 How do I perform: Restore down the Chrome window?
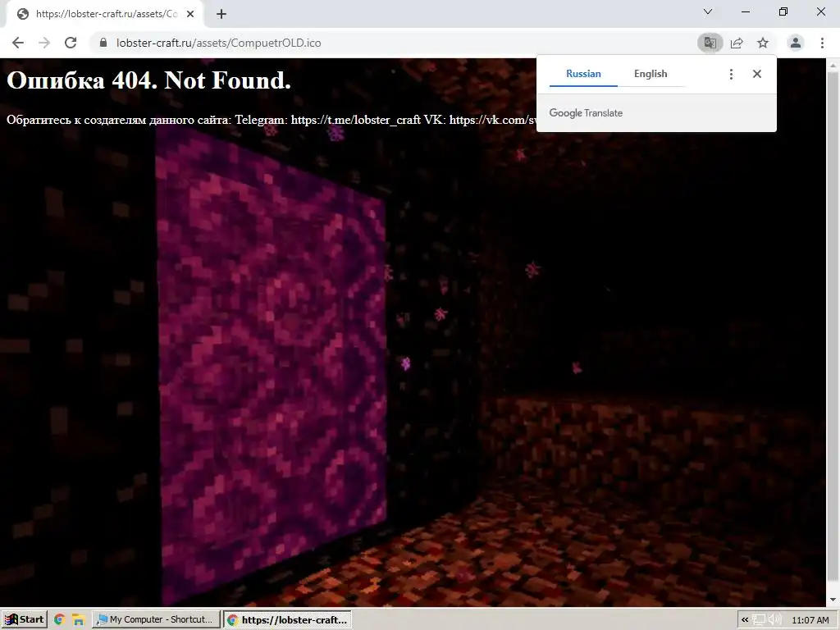pos(783,11)
